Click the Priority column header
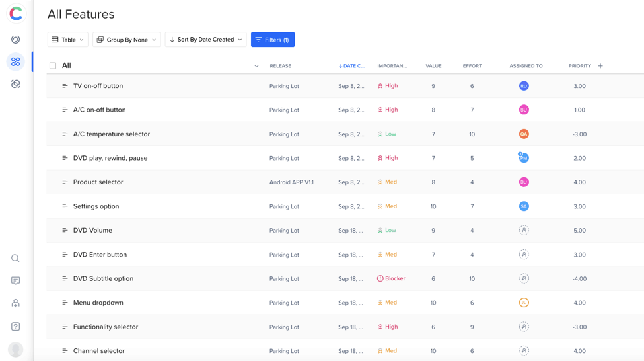The height and width of the screenshot is (361, 644). pyautogui.click(x=579, y=66)
